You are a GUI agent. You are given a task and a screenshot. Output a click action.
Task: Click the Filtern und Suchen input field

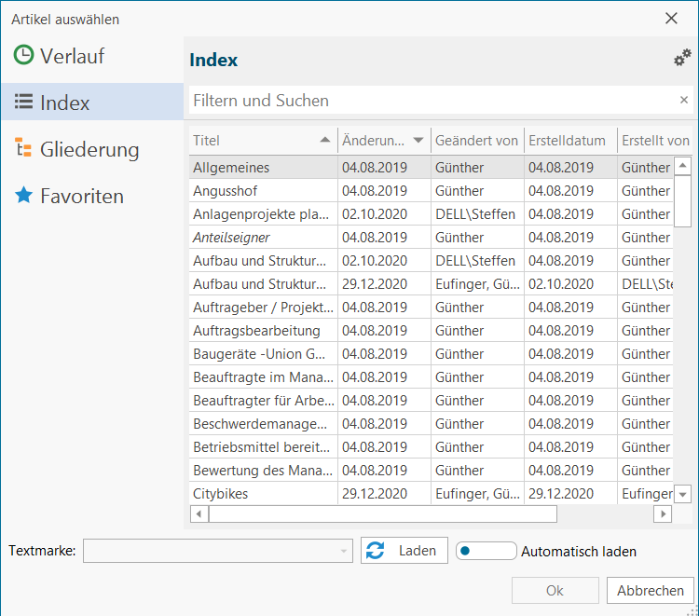pos(434,101)
